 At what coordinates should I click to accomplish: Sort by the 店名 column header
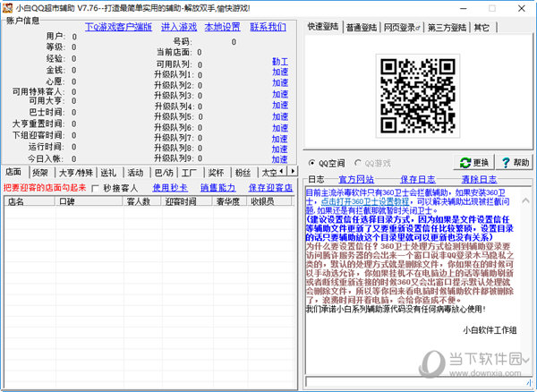(x=30, y=201)
